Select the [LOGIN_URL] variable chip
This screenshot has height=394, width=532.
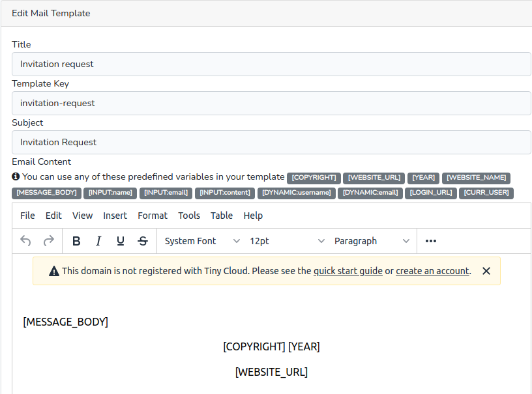(430, 193)
